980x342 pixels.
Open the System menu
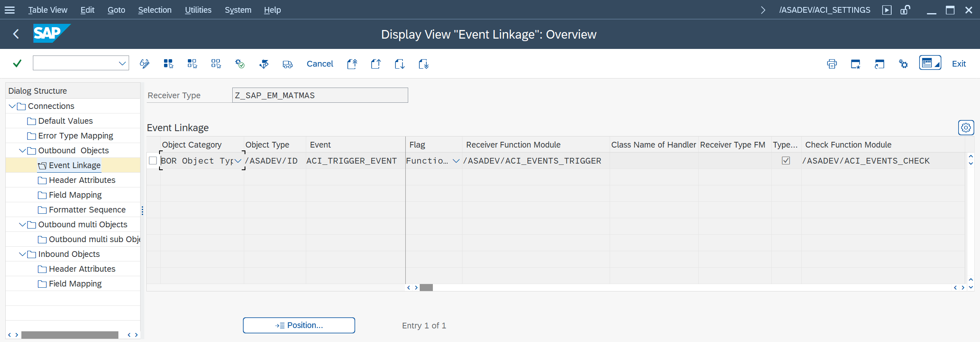pyautogui.click(x=238, y=10)
